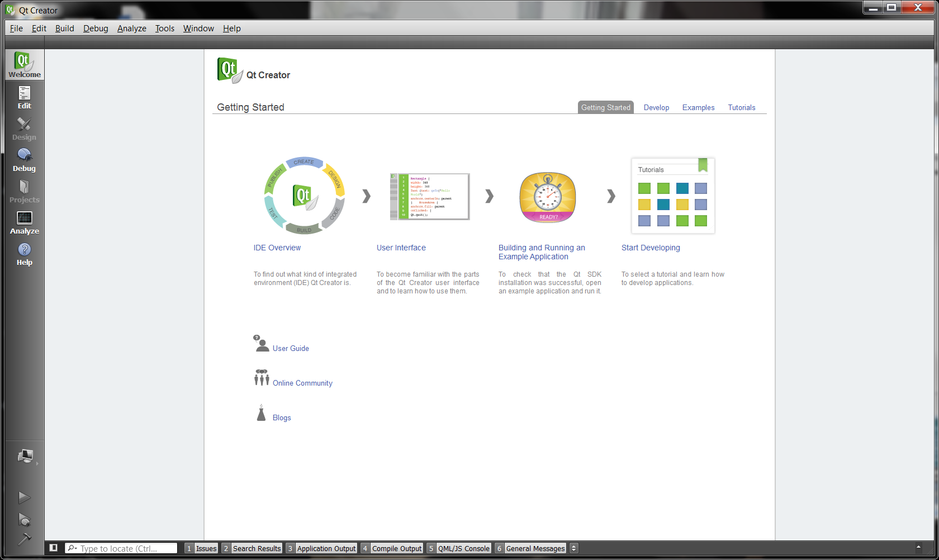
Task: Open the File menu
Action: [x=17, y=29]
